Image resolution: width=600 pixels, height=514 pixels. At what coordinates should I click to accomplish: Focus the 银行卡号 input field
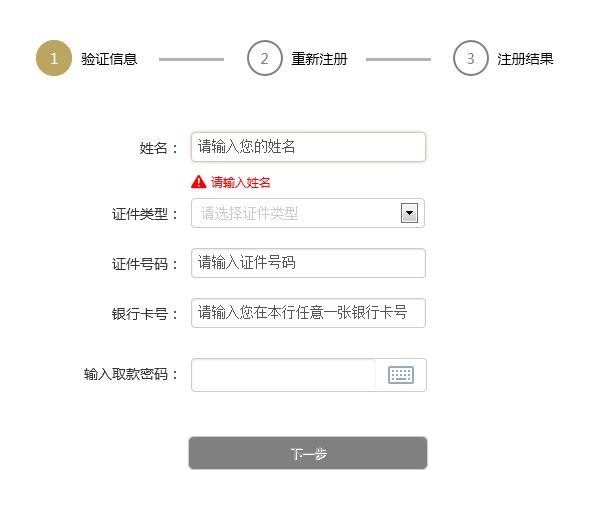(x=308, y=313)
